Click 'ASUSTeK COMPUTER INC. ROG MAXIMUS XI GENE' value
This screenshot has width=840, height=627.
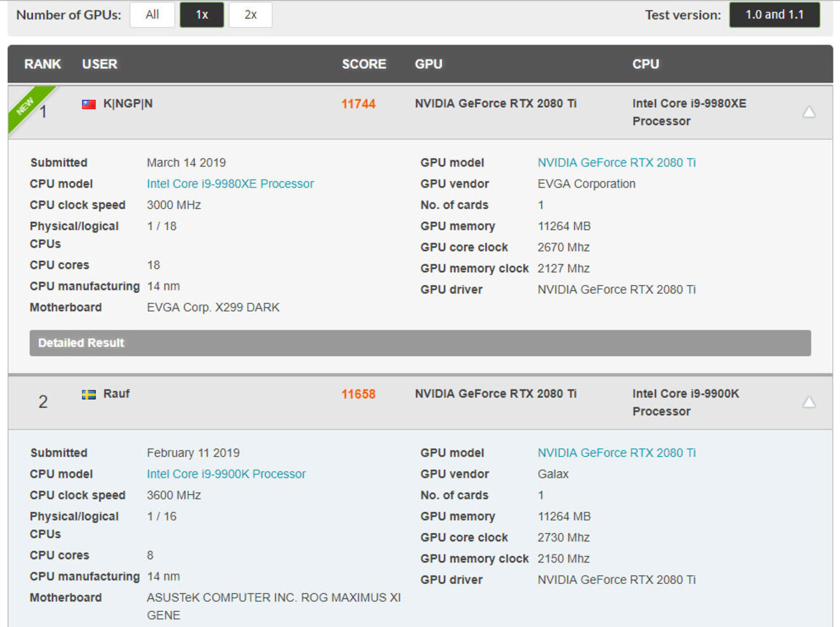coord(274,606)
